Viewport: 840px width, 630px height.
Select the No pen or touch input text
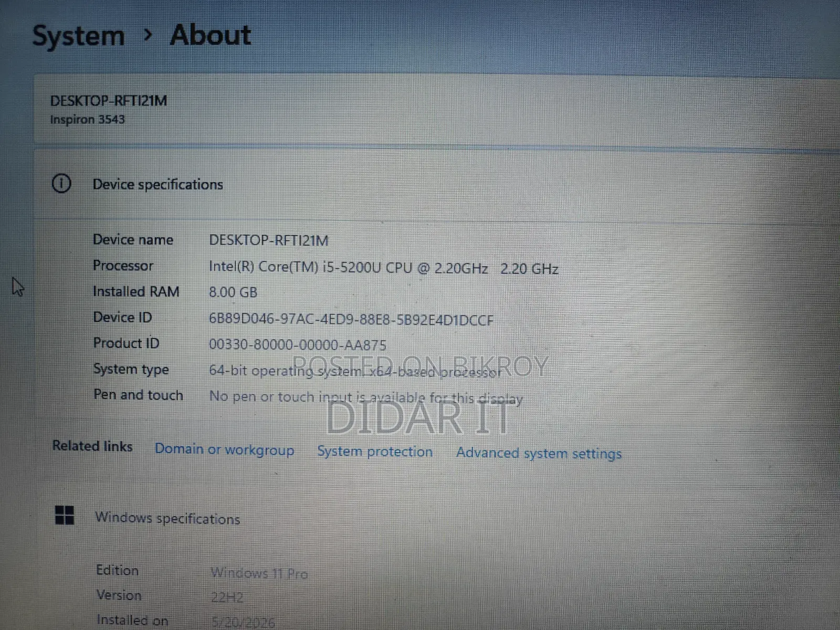[366, 397]
